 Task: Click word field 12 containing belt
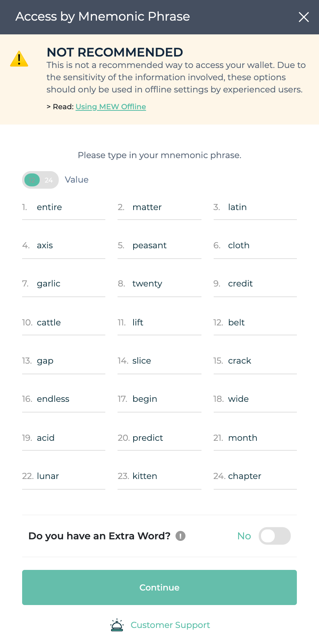(x=255, y=323)
